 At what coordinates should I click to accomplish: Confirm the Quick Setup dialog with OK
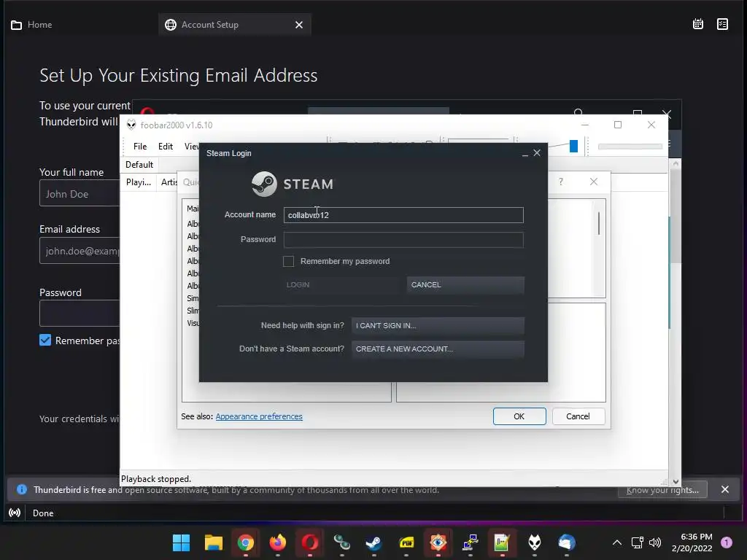[x=519, y=416]
